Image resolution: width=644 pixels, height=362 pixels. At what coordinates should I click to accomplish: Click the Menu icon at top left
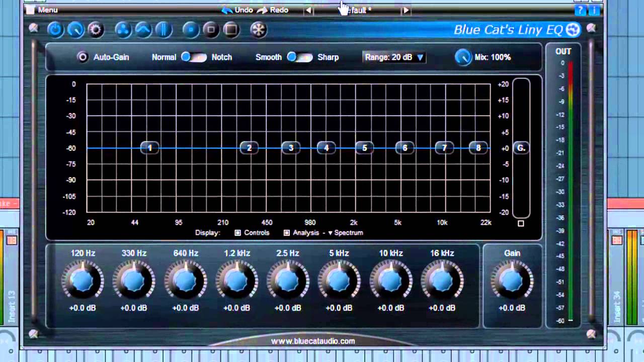[30, 10]
